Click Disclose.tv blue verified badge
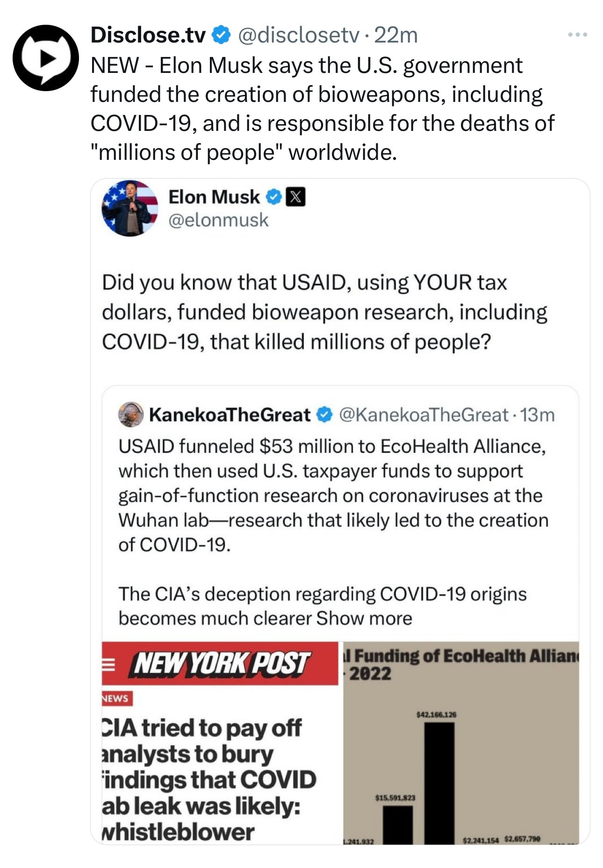This screenshot has width=603, height=868. click(221, 35)
